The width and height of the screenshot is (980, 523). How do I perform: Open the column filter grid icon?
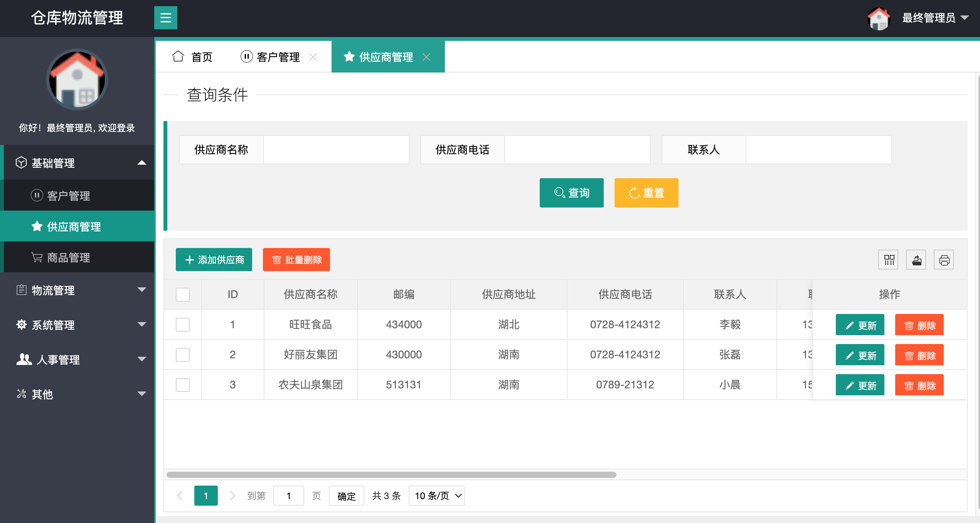point(889,260)
